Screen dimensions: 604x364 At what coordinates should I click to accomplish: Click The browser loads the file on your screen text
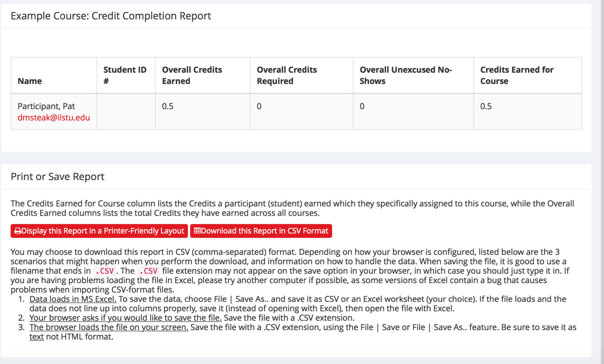click(109, 327)
